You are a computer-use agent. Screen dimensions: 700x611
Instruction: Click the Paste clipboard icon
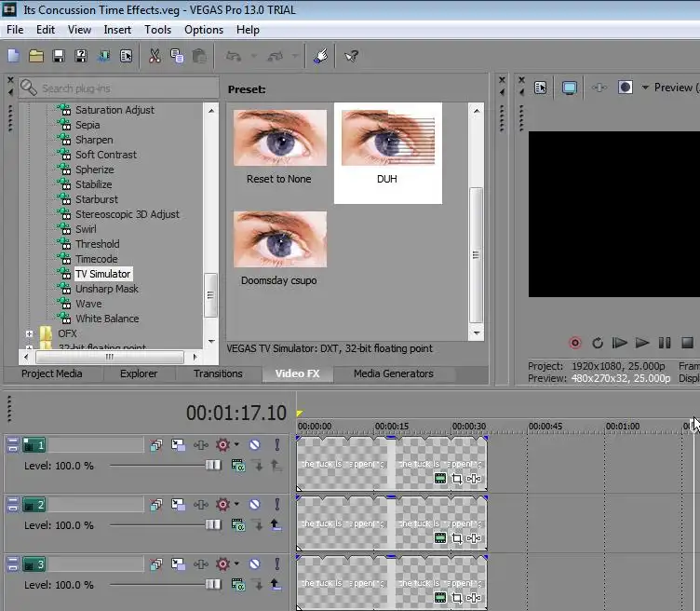pyautogui.click(x=199, y=56)
